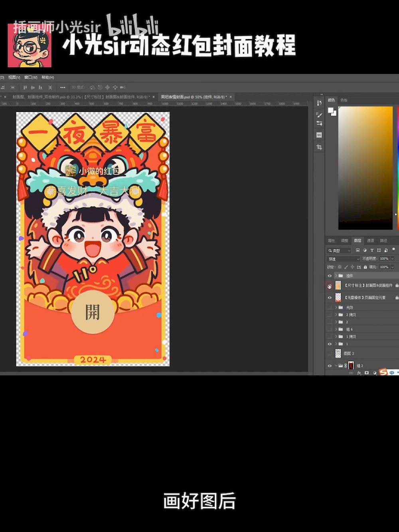The height and width of the screenshot is (532, 399).
Task: Open the opacity 100% dropdown arrow
Action: click(x=392, y=259)
